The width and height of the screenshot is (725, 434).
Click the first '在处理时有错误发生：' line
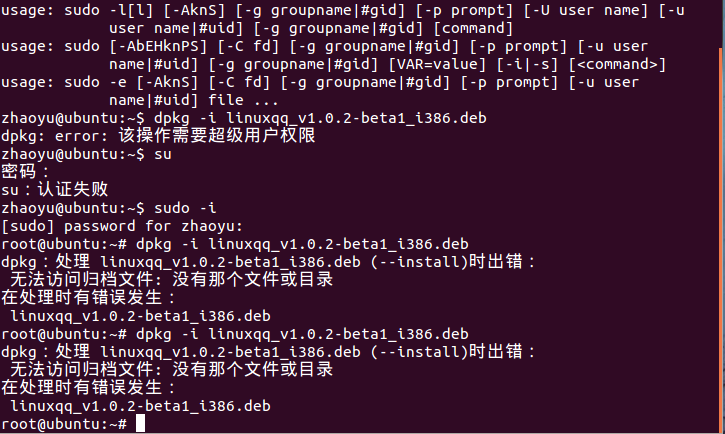coord(89,297)
